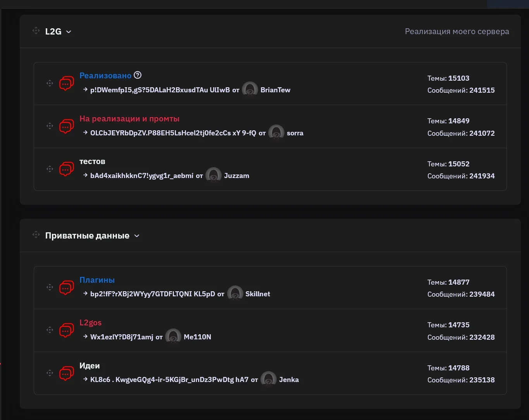Click the Темы: 15103 count
The image size is (529, 420).
(x=448, y=78)
